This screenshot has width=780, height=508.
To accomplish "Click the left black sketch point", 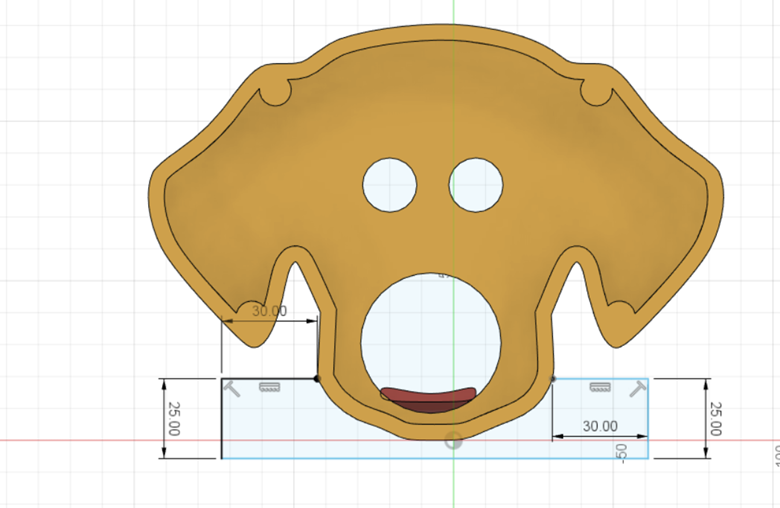I will [317, 379].
